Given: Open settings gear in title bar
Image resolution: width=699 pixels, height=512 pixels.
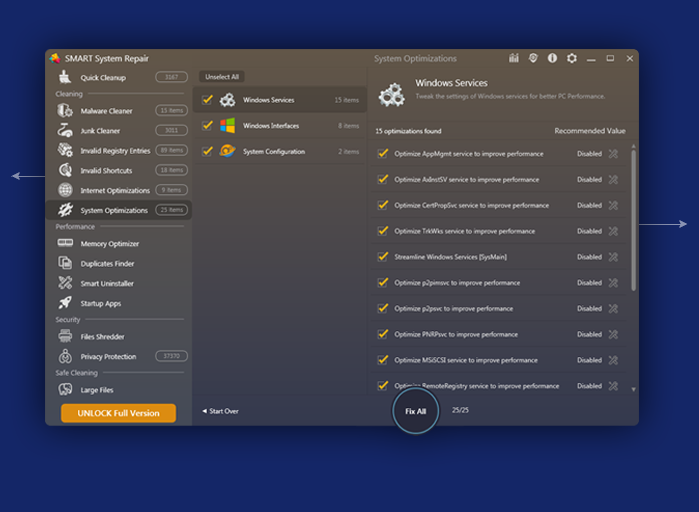Looking at the screenshot, I should pyautogui.click(x=572, y=58).
